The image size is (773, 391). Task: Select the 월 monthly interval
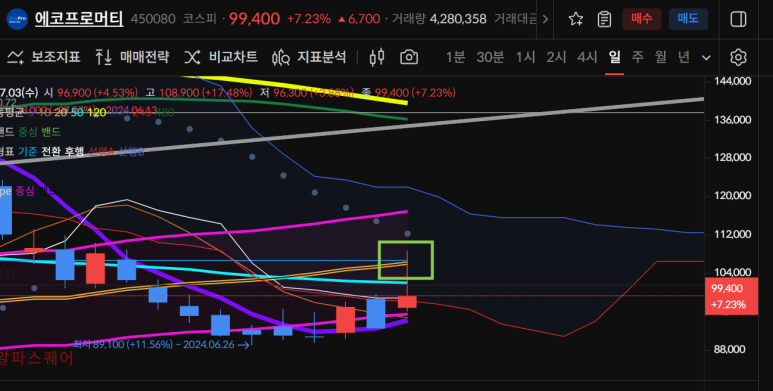tap(661, 57)
